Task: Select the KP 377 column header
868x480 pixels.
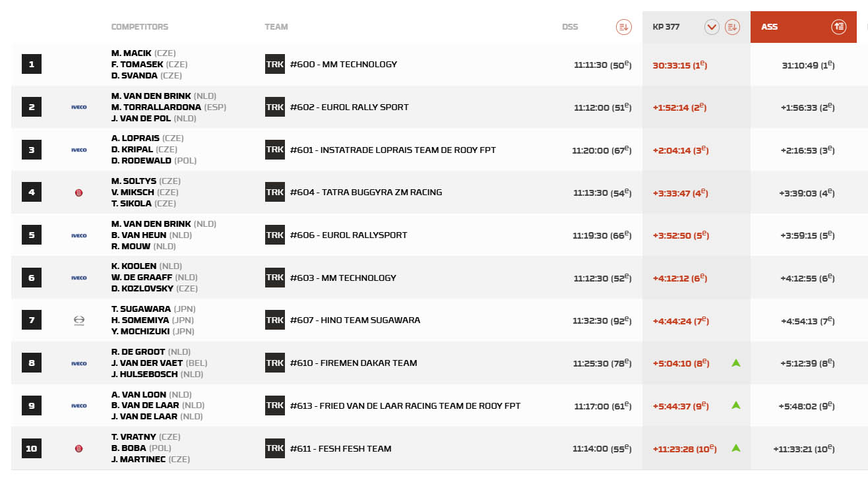Action: pyautogui.click(x=666, y=27)
